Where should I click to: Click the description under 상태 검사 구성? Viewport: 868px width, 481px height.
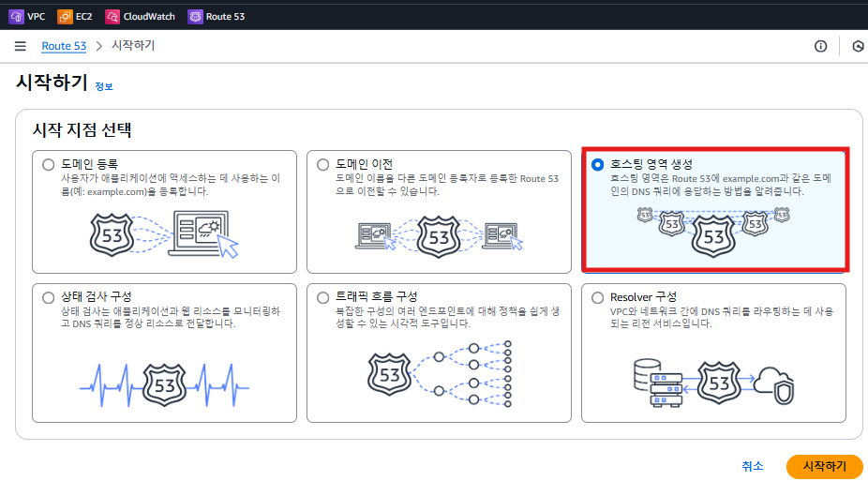(171, 317)
